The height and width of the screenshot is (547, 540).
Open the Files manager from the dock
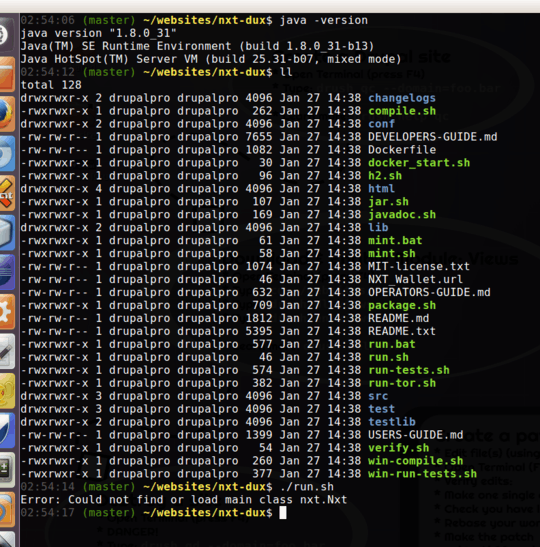6,74
